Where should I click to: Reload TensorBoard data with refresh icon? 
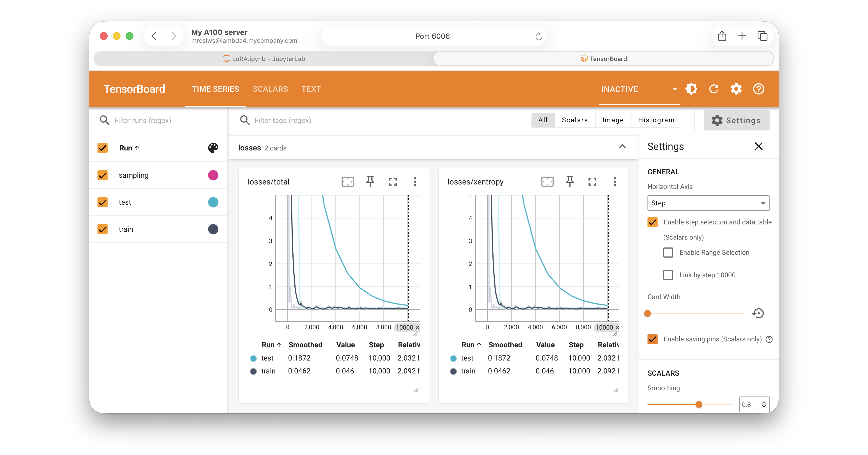(x=714, y=89)
